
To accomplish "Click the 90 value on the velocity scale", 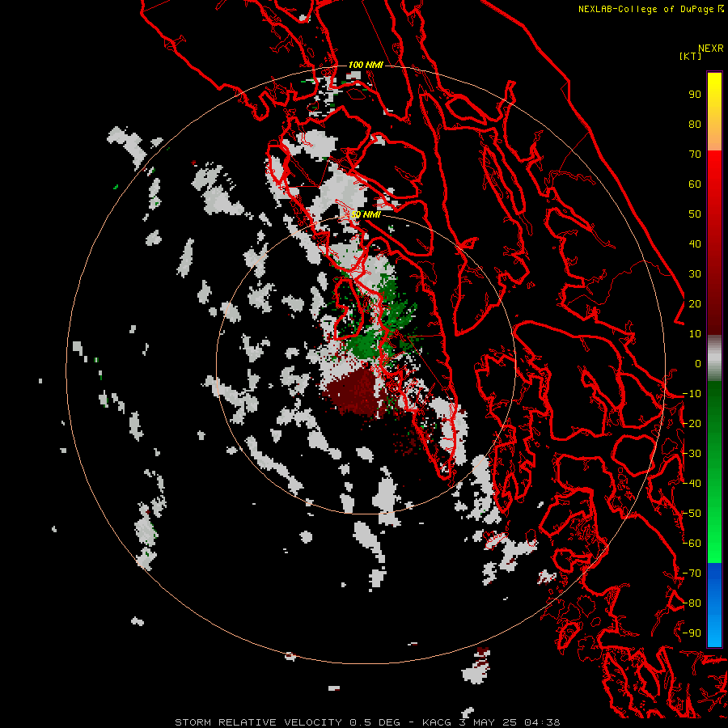I will [x=695, y=95].
